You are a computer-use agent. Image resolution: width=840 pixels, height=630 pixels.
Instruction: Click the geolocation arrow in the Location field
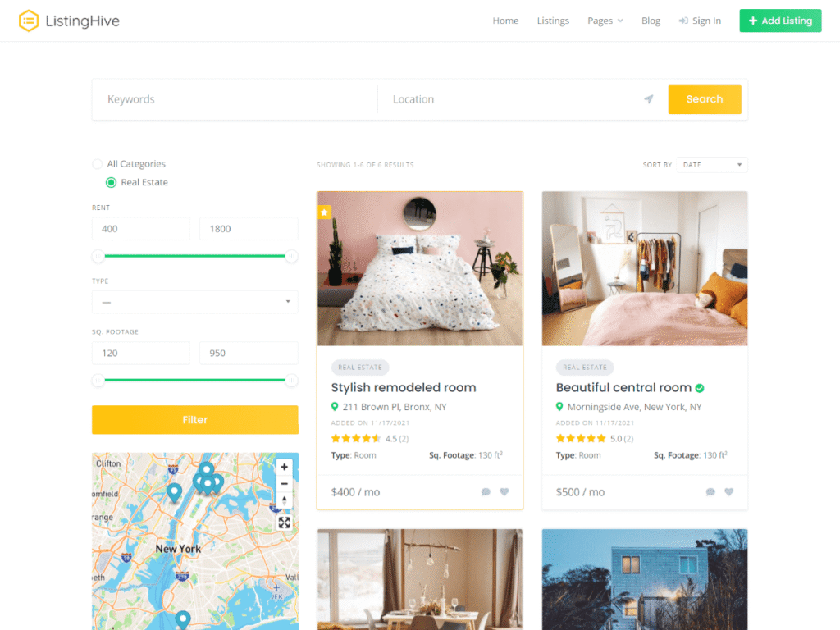[x=648, y=99]
